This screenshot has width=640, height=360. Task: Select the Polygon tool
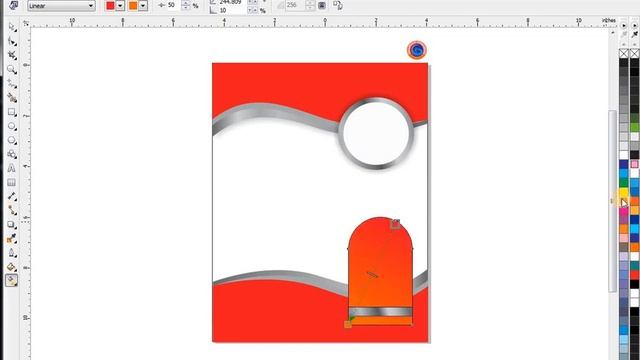tap(12, 140)
